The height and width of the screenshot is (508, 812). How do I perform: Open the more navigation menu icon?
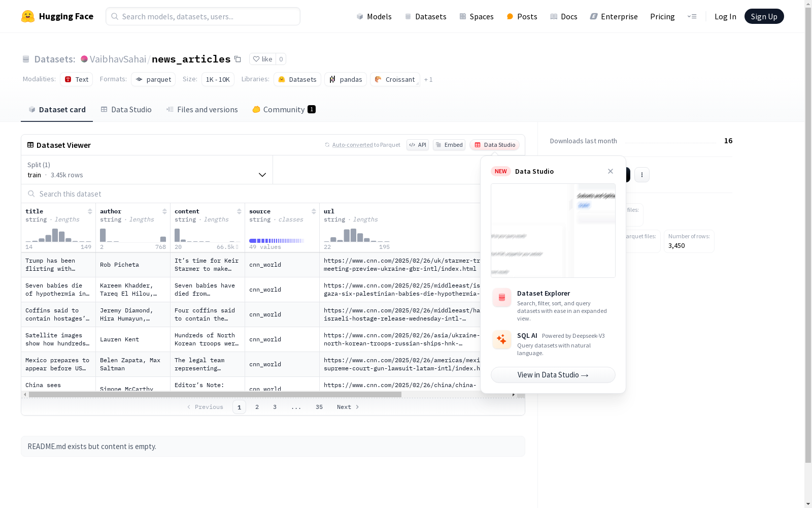[x=692, y=16]
